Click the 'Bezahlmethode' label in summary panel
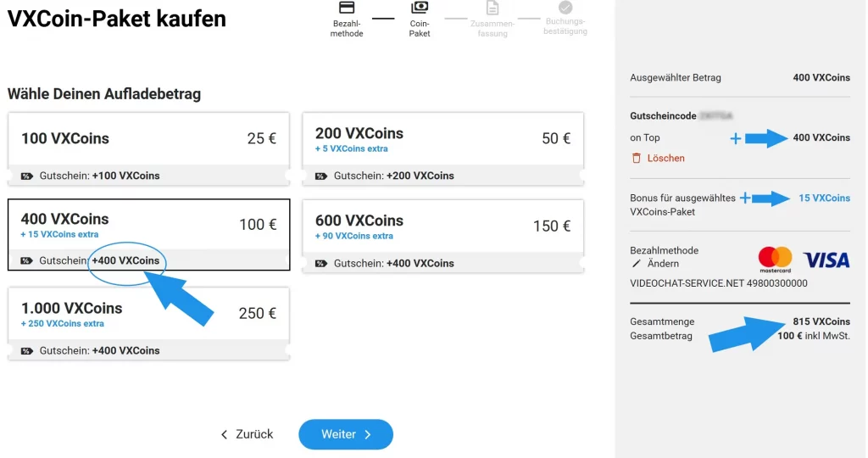Screen dimensions: 868x458 (665, 250)
